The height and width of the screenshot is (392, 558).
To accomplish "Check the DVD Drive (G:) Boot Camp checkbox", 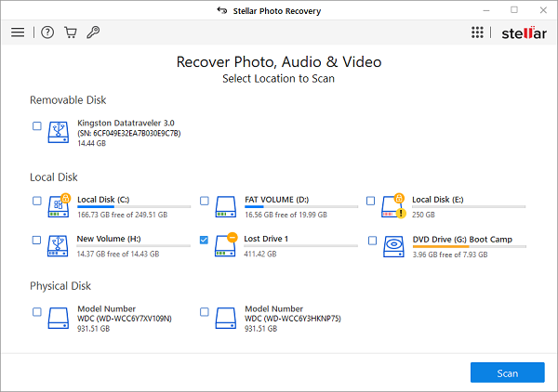I will point(372,241).
